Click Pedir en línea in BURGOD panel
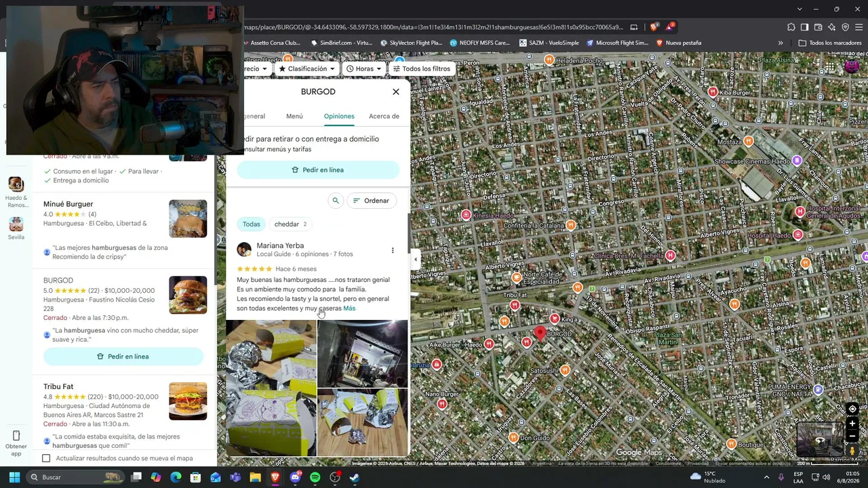Image resolution: width=868 pixels, height=488 pixels. 318,170
